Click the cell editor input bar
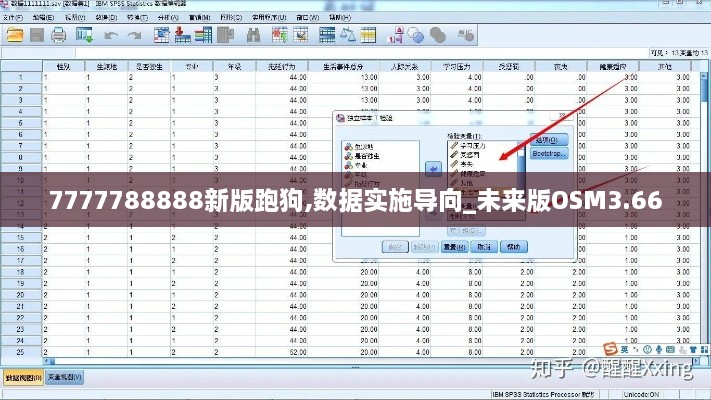 click(360, 53)
